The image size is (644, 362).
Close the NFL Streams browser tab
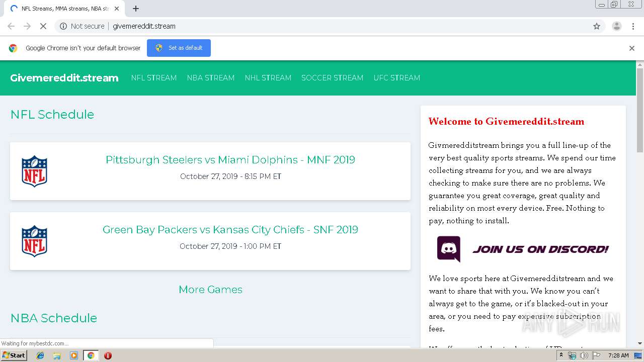coord(117,9)
